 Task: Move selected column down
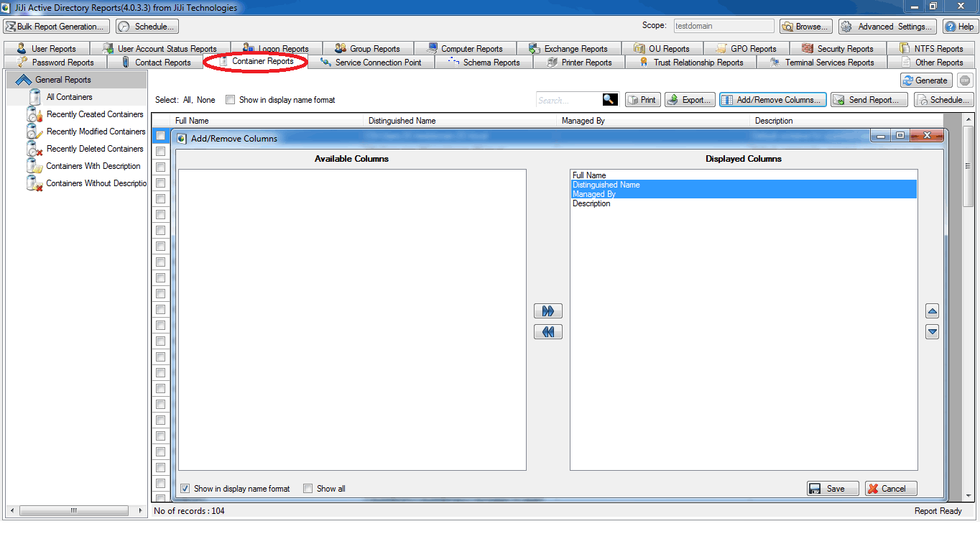[x=932, y=332]
